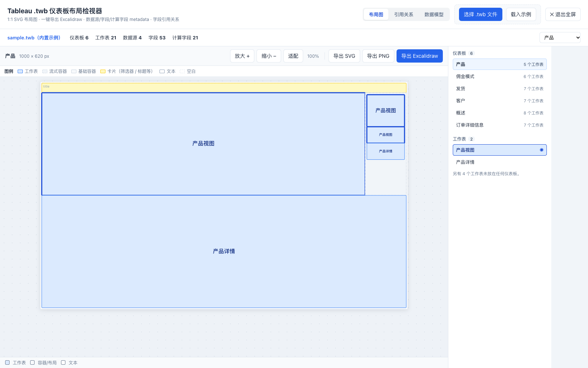Screen dimensions: 588x368
Task: Select the 订单详细信息 dashboard
Action: (x=499, y=125)
